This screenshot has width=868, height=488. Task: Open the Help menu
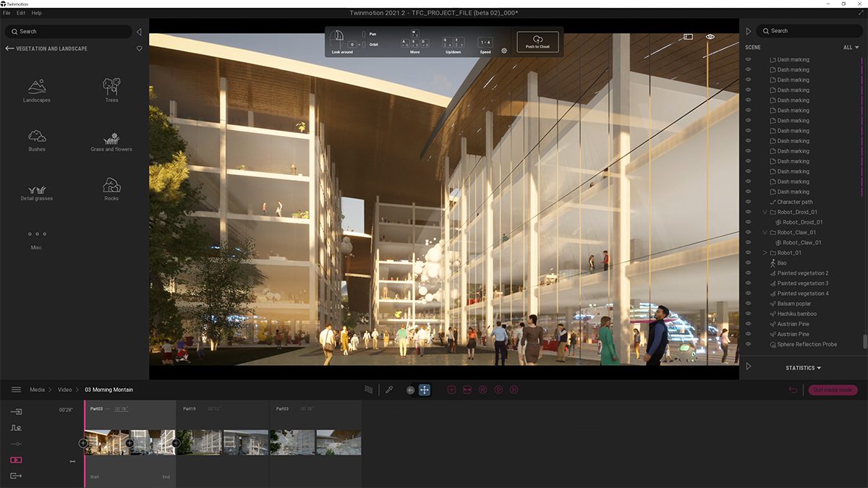37,13
